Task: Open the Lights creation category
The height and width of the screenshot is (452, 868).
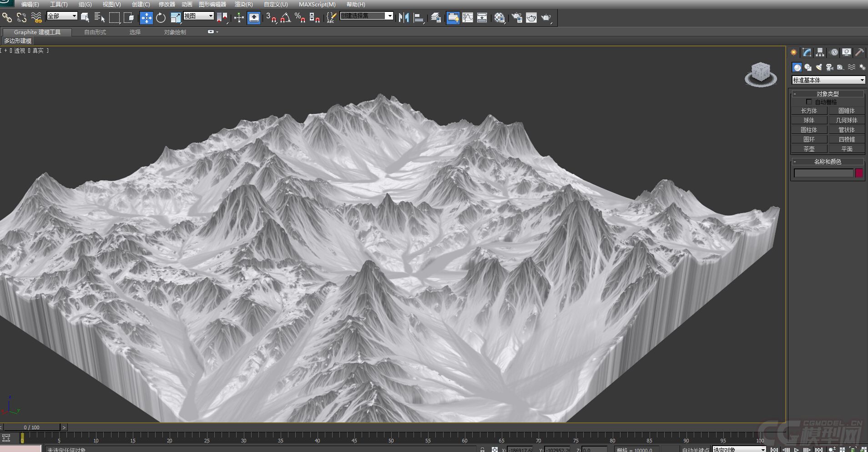Action: (x=819, y=67)
